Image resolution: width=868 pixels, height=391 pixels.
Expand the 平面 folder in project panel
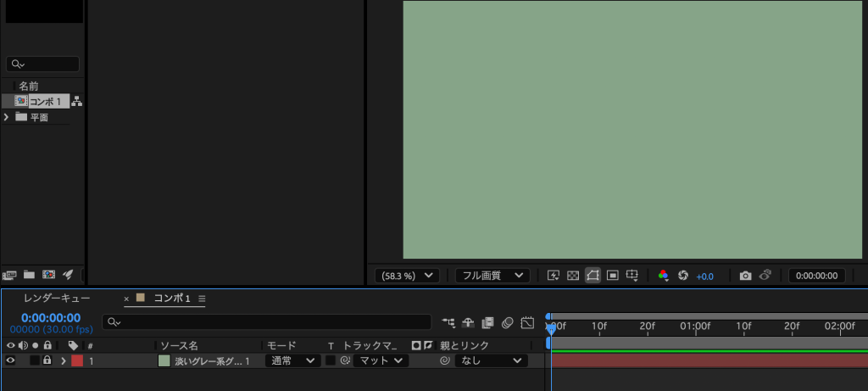point(7,117)
